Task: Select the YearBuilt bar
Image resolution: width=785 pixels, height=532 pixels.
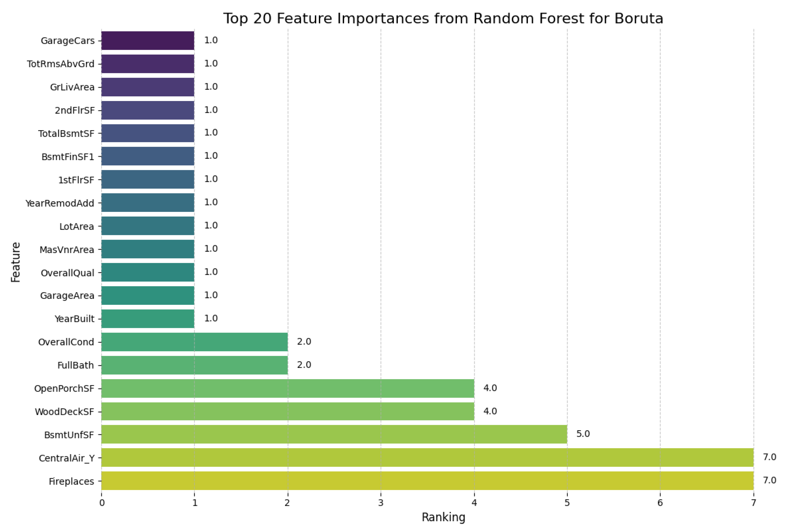Action: (x=148, y=319)
